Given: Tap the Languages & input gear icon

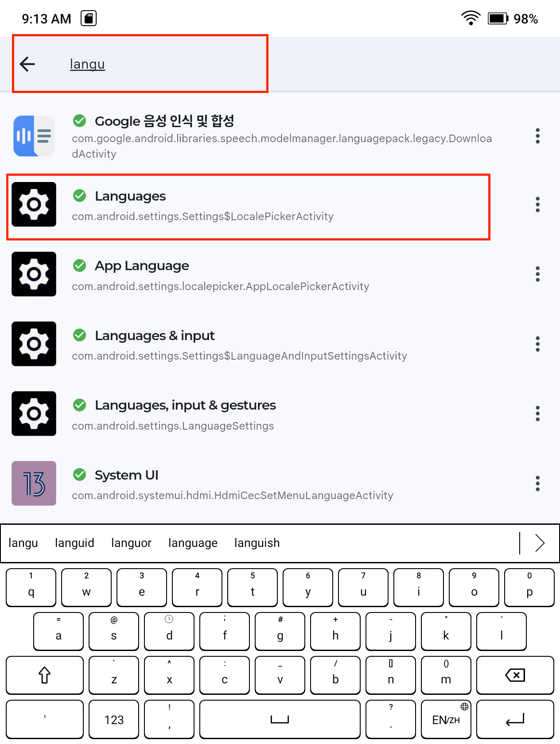Looking at the screenshot, I should [x=34, y=344].
